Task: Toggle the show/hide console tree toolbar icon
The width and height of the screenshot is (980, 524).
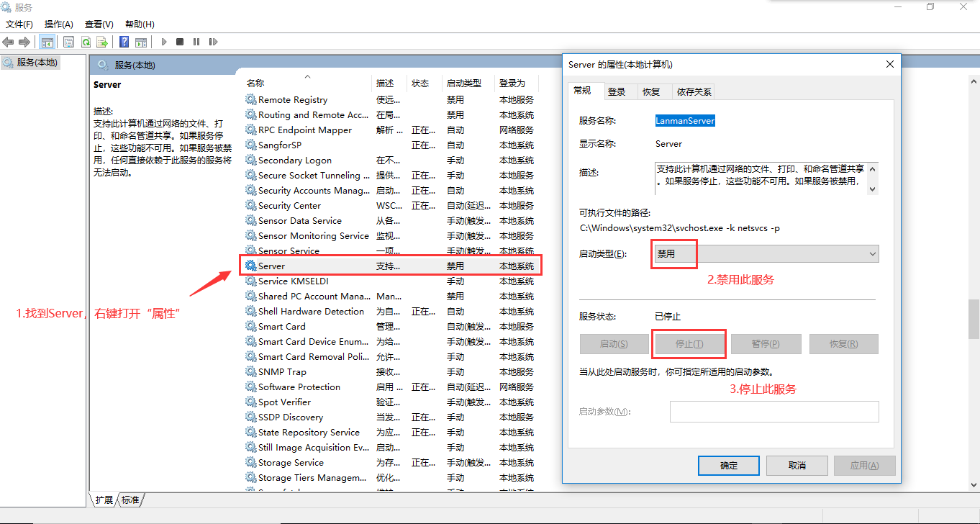Action: [47, 42]
